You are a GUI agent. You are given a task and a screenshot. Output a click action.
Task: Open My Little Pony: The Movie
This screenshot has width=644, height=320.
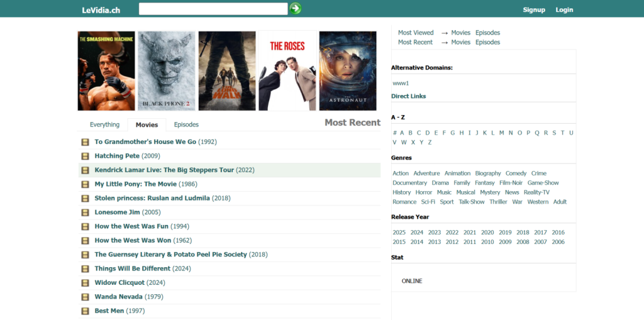click(x=136, y=184)
